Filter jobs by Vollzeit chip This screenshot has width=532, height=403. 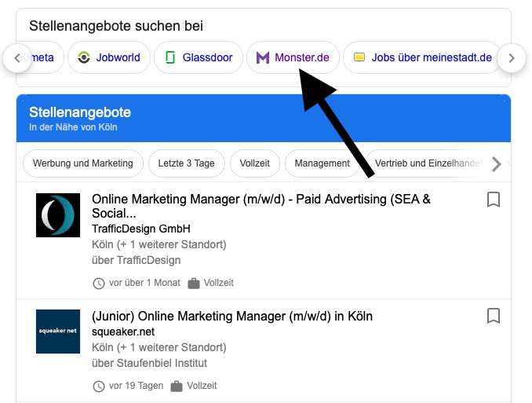[255, 163]
